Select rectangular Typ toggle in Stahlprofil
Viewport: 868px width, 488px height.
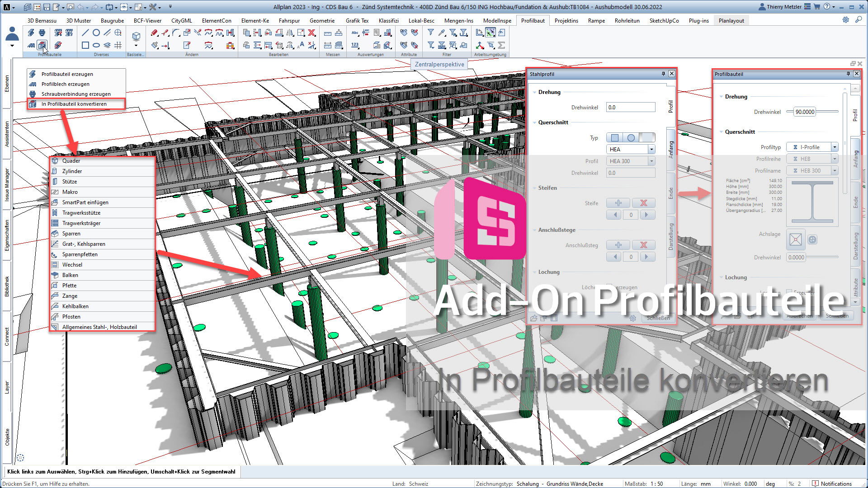614,138
